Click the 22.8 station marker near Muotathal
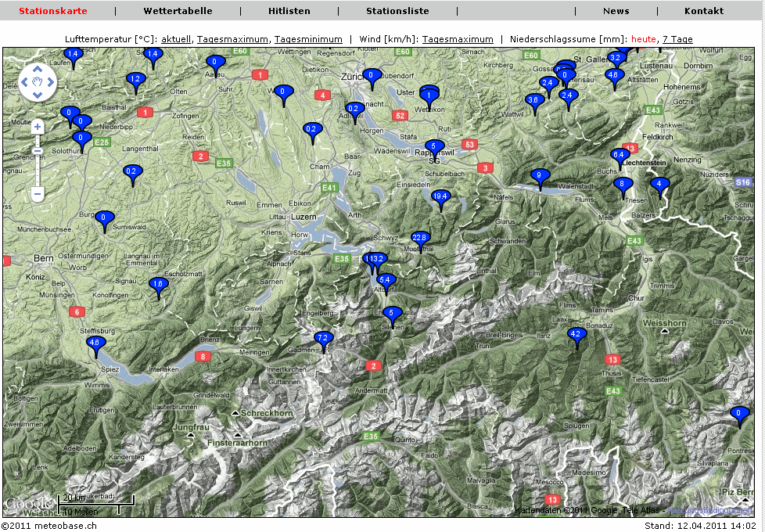The image size is (765, 532). coord(420,239)
